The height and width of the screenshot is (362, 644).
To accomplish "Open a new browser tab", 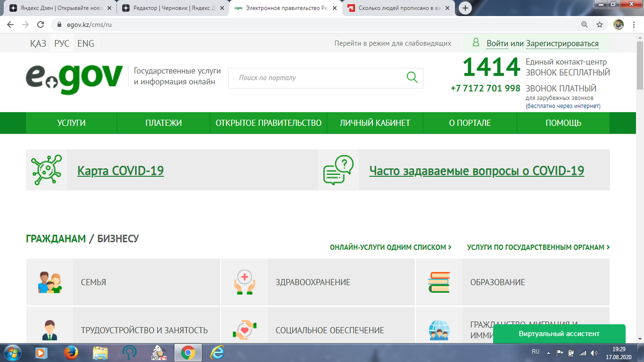I will (465, 8).
